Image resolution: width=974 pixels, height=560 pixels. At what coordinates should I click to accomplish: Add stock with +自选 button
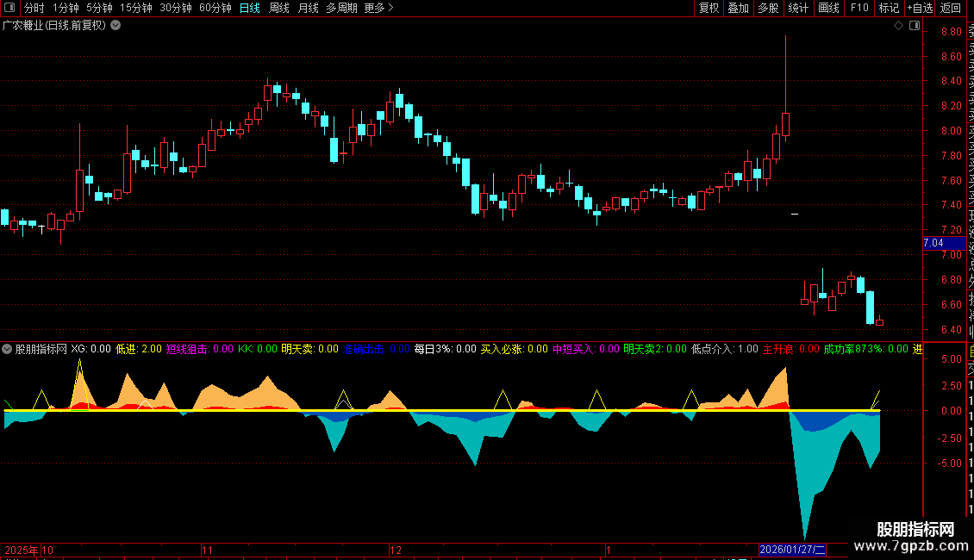[x=920, y=8]
